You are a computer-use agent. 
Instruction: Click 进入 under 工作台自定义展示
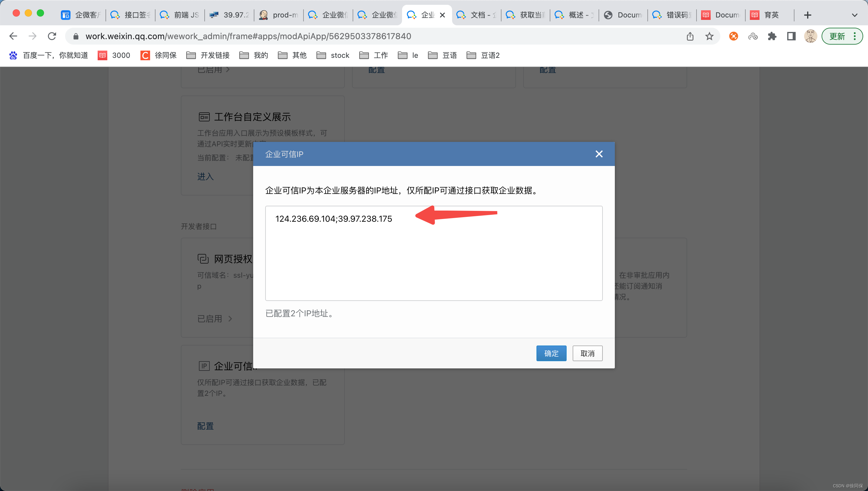coord(206,177)
